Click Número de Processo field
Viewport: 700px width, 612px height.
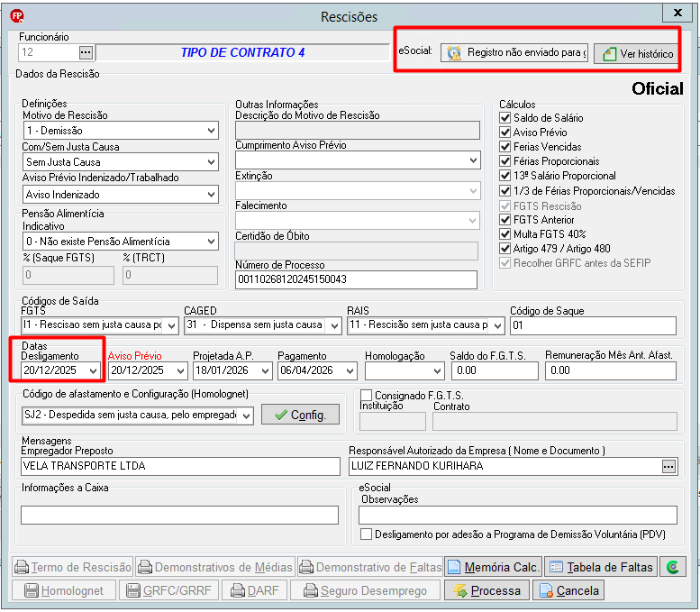tap(356, 279)
